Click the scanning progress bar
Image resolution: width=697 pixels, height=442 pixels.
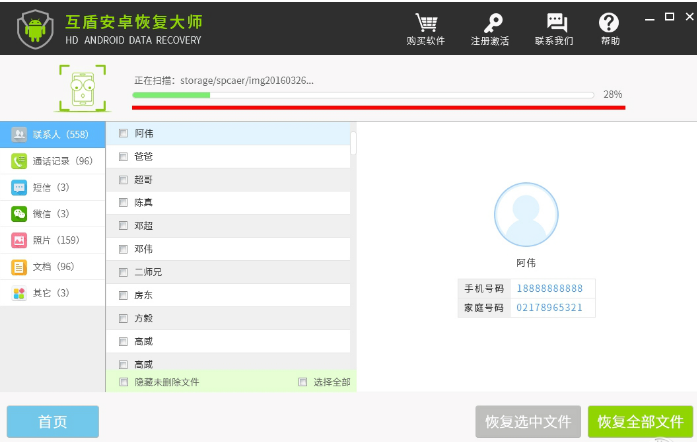pyautogui.click(x=366, y=95)
